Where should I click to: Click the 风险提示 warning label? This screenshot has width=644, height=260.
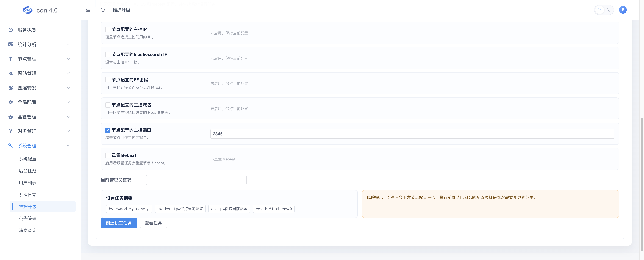[375, 197]
